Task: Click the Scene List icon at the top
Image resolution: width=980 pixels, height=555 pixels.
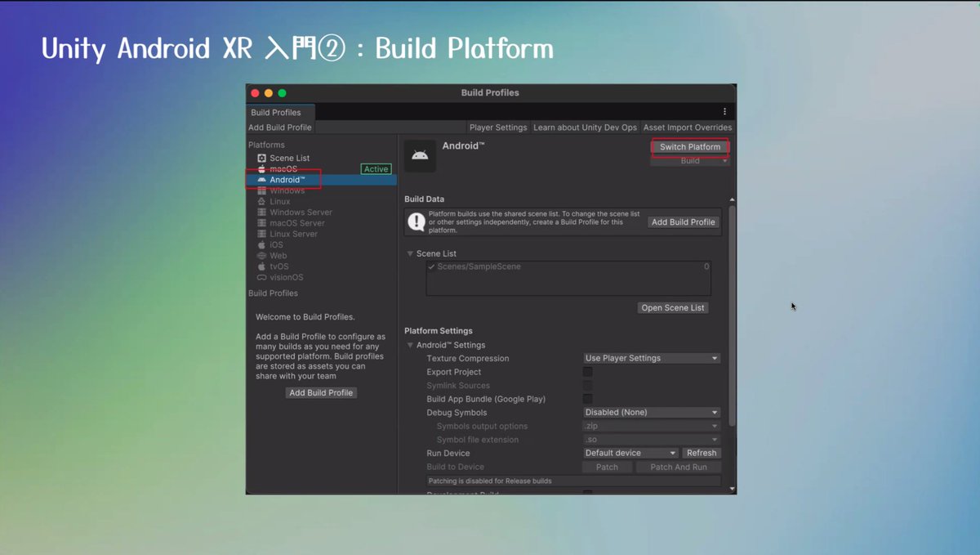Action: 262,158
